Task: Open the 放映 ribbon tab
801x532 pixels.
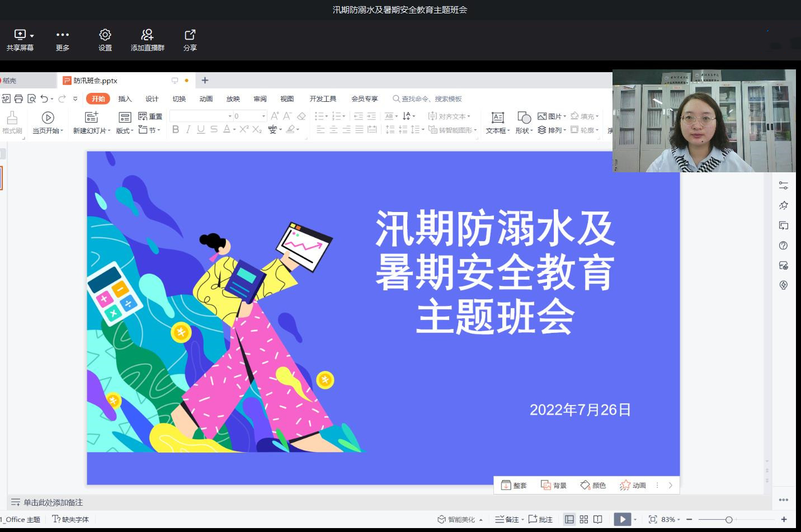Action: [x=233, y=98]
